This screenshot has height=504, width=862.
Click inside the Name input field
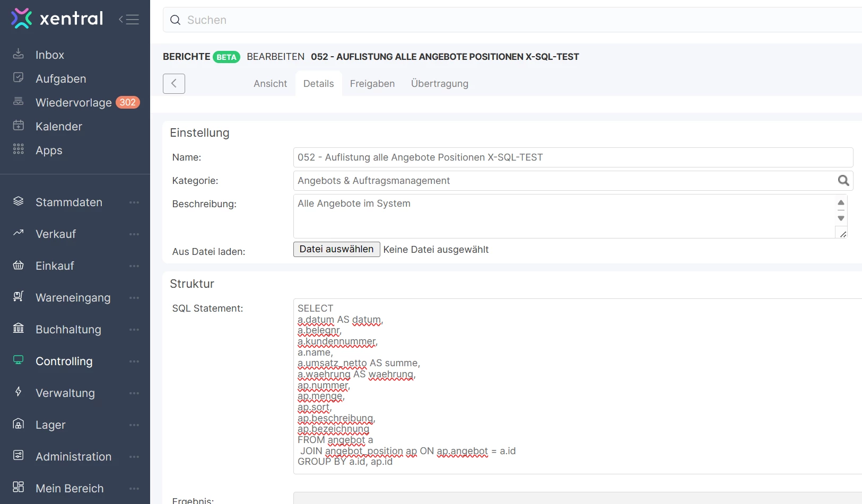point(573,157)
